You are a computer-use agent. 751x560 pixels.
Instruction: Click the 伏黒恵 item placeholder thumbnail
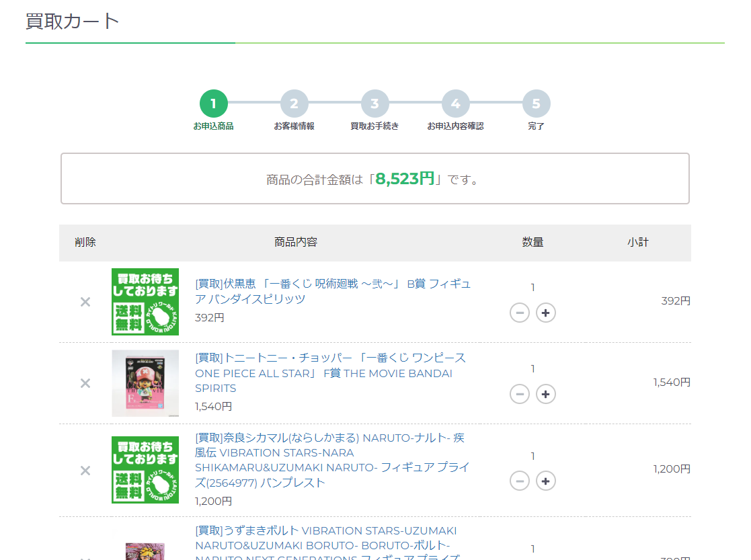pyautogui.click(x=145, y=302)
